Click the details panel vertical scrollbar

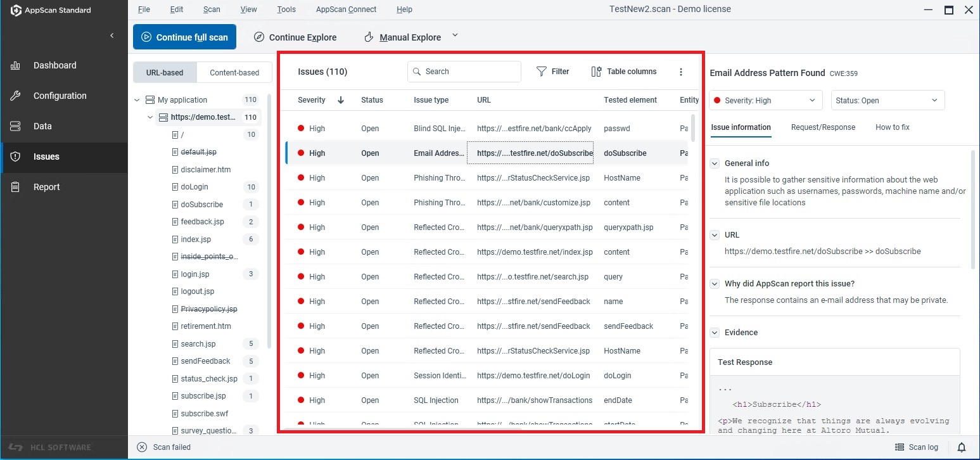coord(974,209)
